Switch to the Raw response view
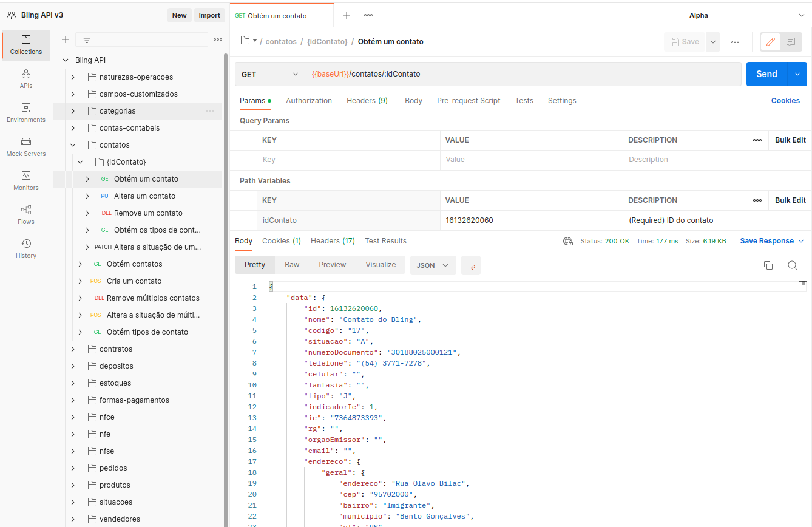This screenshot has height=527, width=812. pos(292,265)
